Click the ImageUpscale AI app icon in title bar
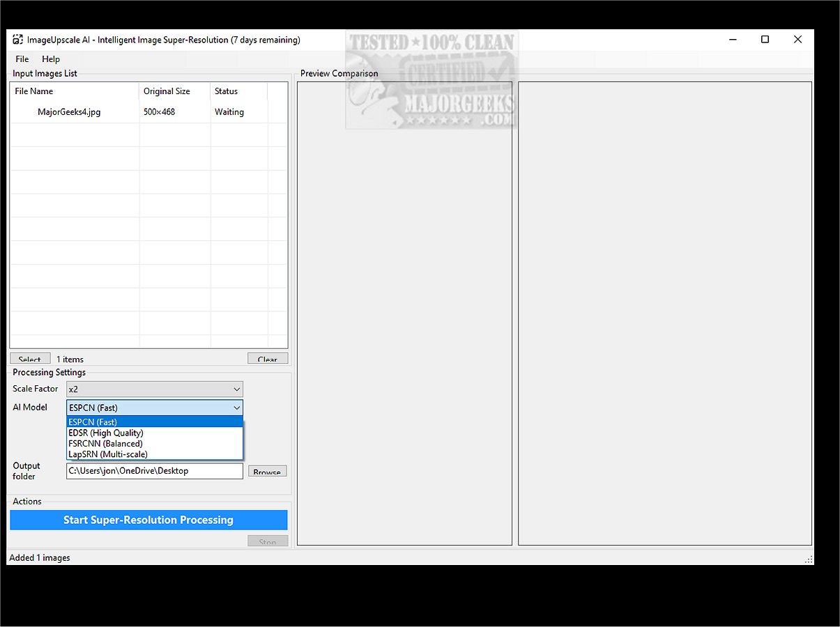The image size is (840, 627). [x=17, y=40]
